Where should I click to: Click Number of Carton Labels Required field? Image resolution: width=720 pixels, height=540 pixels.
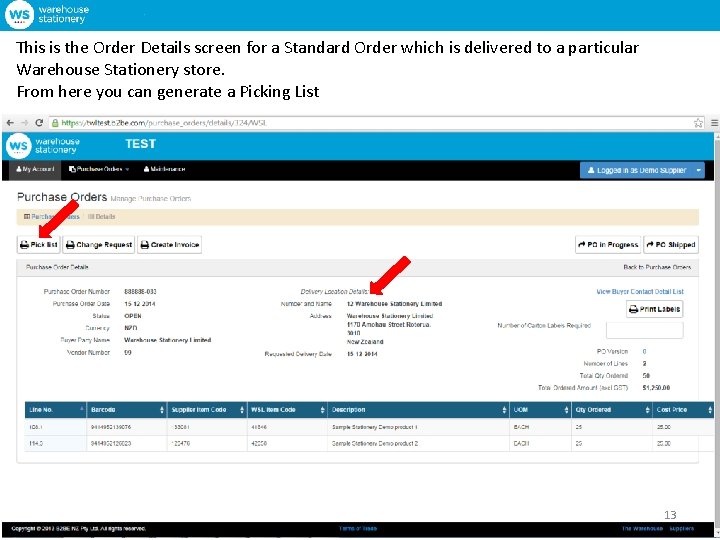[x=644, y=330]
